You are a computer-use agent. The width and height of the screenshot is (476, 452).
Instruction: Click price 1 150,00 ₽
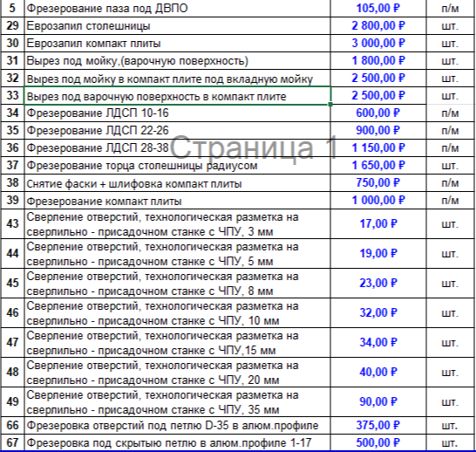[x=378, y=148]
